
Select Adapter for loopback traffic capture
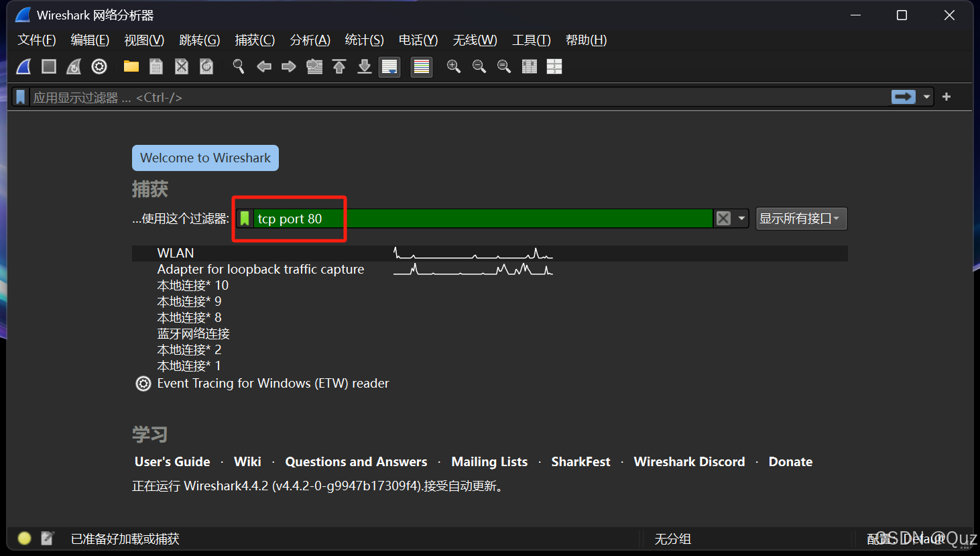261,269
